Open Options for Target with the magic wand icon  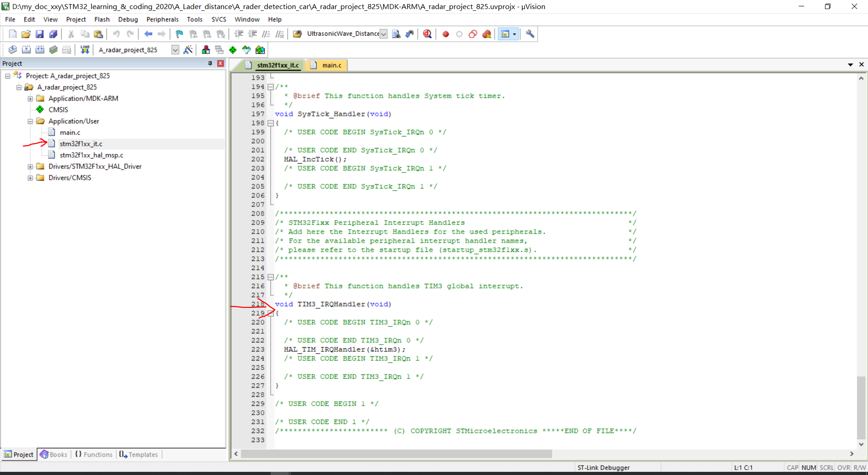(188, 50)
